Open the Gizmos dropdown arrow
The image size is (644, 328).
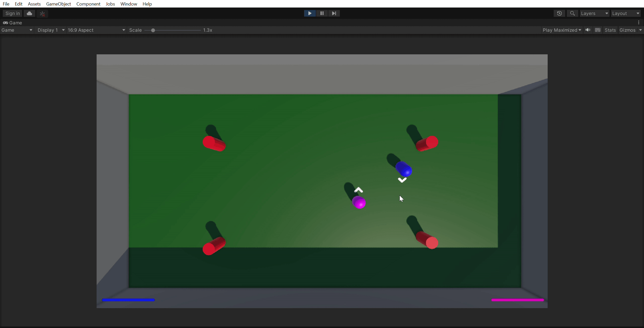tap(640, 30)
